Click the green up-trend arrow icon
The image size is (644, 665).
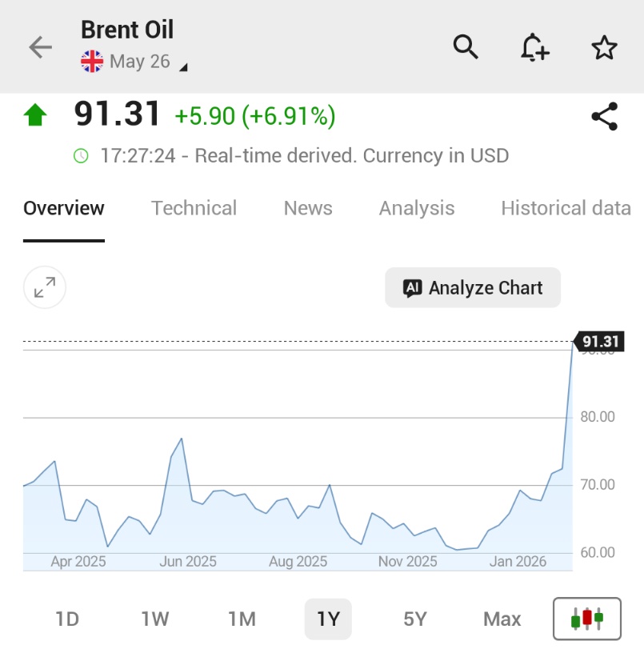tap(34, 114)
